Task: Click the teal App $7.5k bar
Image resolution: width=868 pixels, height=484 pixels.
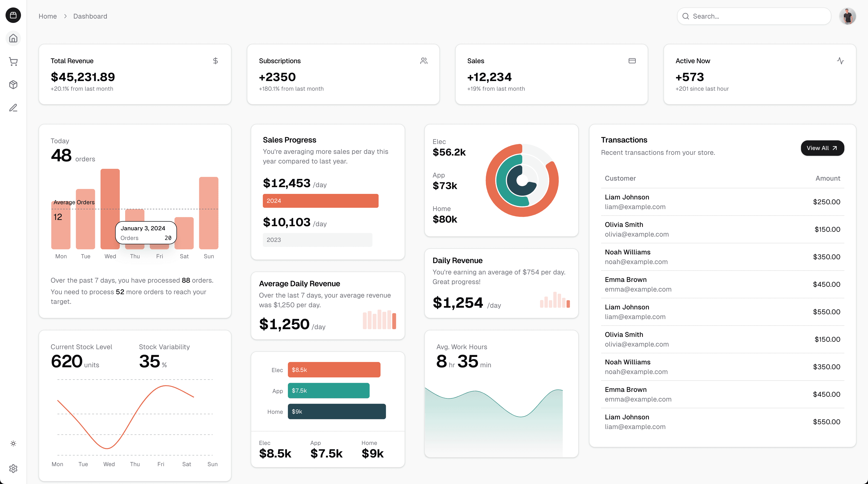Action: 329,391
